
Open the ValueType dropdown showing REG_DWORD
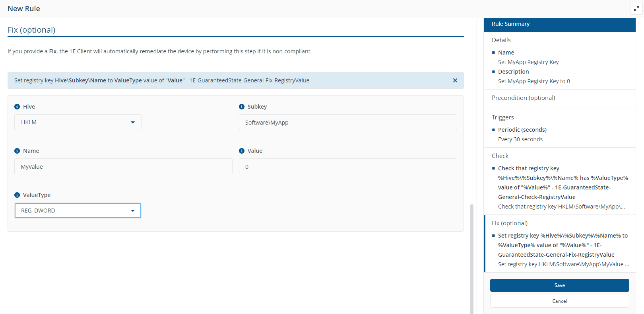(78, 211)
